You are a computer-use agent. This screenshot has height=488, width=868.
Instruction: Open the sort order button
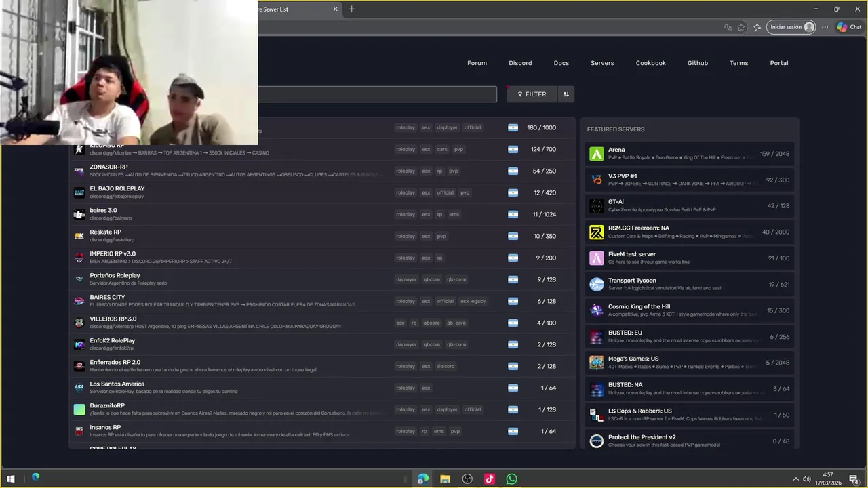pos(566,94)
